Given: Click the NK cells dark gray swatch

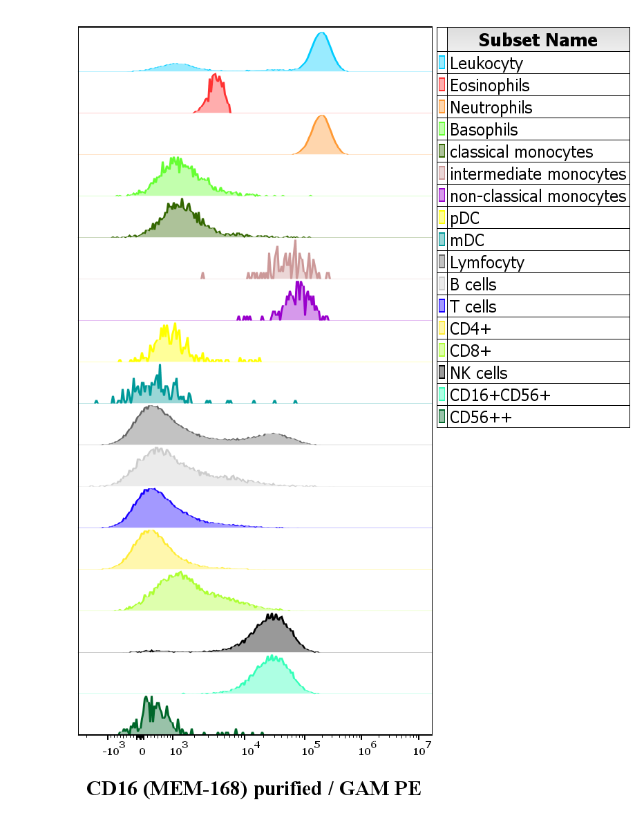Looking at the screenshot, I should (x=442, y=373).
